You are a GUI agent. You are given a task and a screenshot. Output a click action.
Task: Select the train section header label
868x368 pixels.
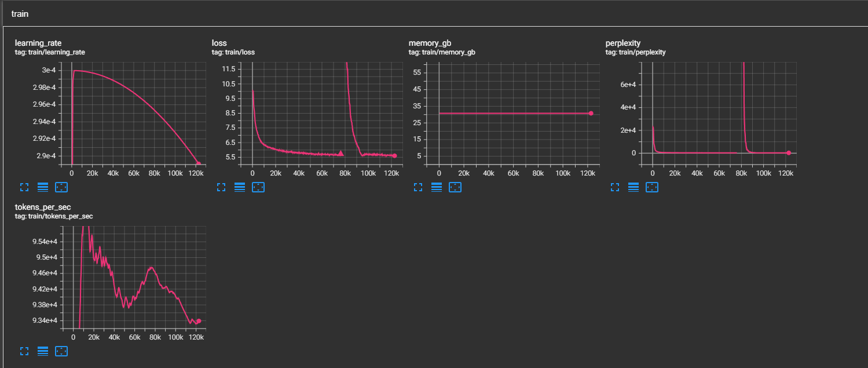[19, 13]
